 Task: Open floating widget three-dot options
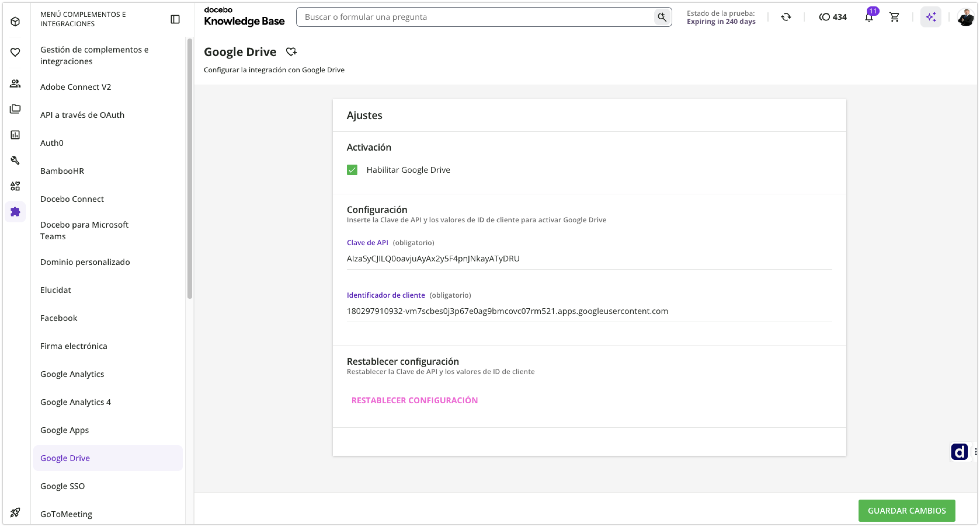click(x=976, y=452)
